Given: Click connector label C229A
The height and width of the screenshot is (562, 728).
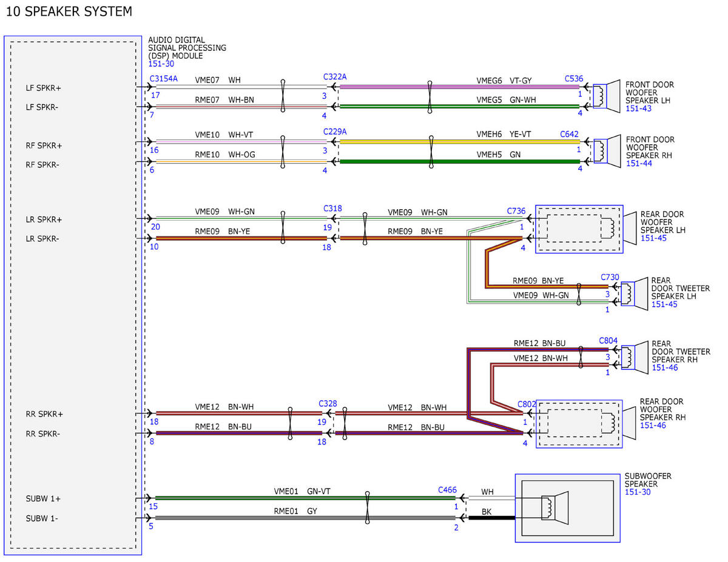Looking at the screenshot, I should pyautogui.click(x=335, y=132).
